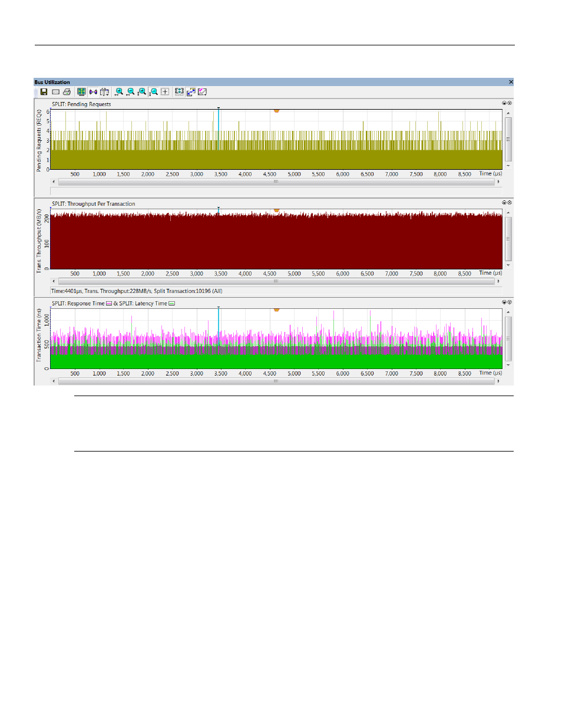Click 'Trans. Throughput (MB/s)' y-axis label

[x=39, y=241]
